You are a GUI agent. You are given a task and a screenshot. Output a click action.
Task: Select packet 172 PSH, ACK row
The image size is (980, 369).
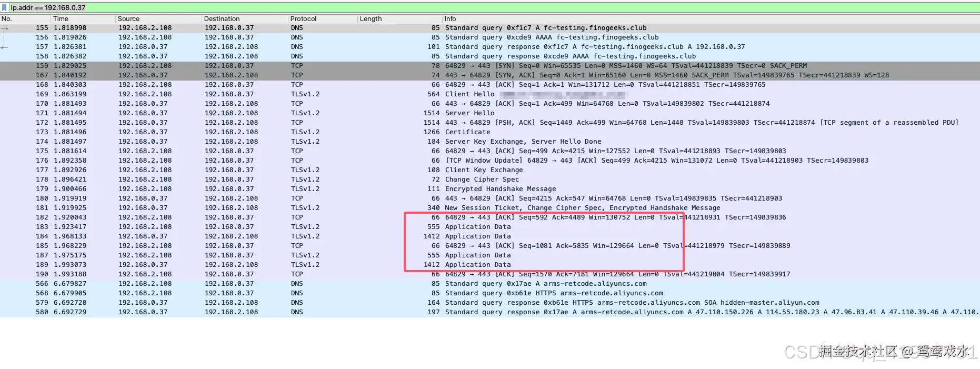[490, 123]
